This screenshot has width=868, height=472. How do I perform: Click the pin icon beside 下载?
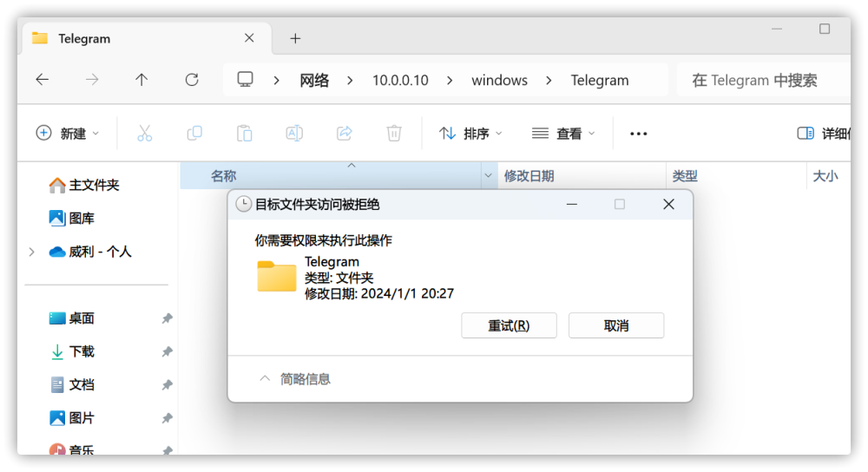(167, 351)
